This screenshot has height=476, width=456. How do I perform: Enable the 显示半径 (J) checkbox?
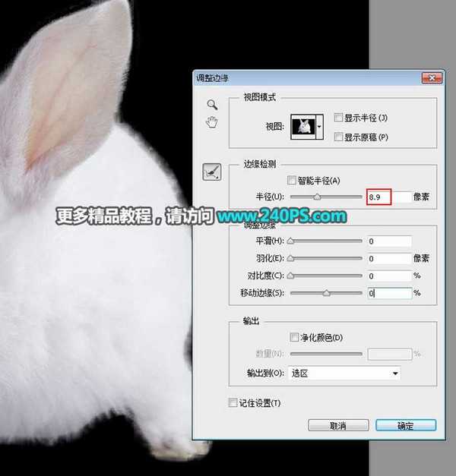(337, 117)
